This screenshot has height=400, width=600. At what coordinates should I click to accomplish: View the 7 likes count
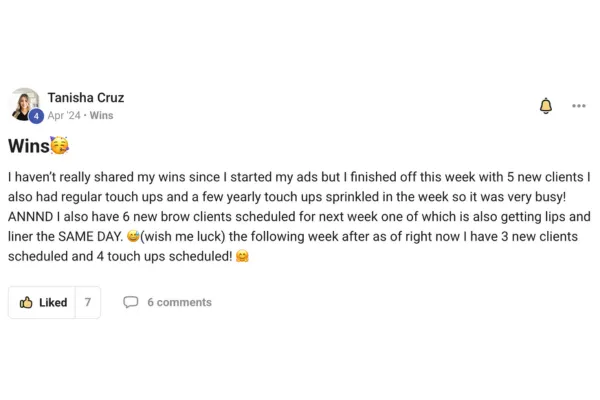coord(88,302)
